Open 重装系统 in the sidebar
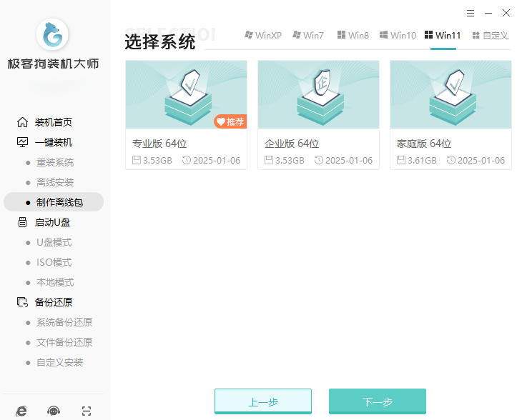522x420 pixels. (55, 162)
